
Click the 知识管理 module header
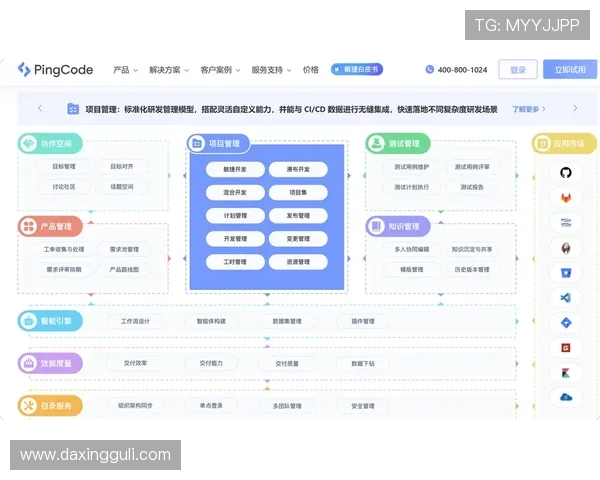398,226
